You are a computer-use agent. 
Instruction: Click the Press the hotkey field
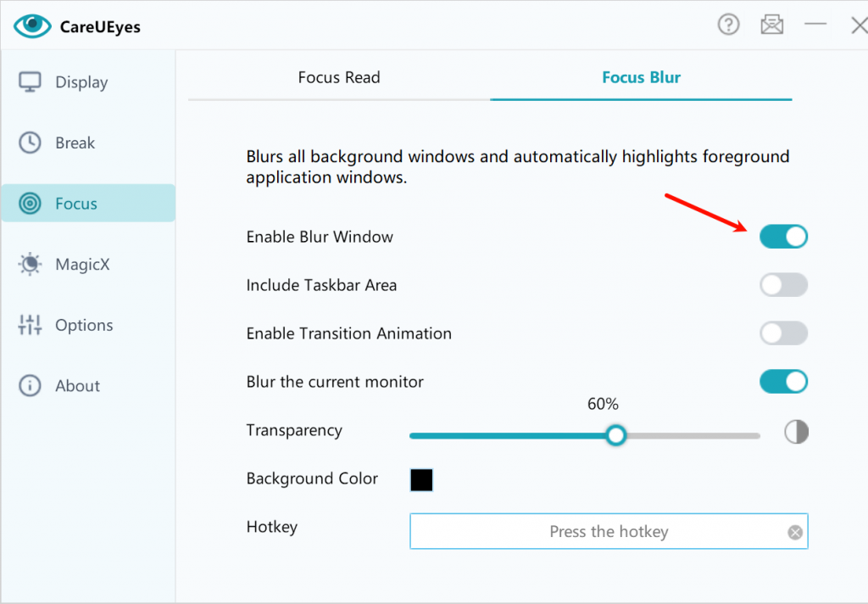click(609, 531)
